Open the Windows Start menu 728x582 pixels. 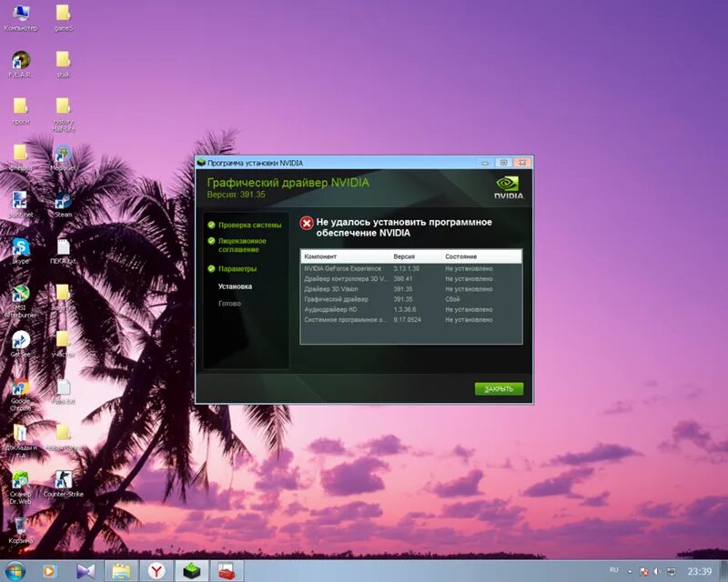(x=15, y=571)
